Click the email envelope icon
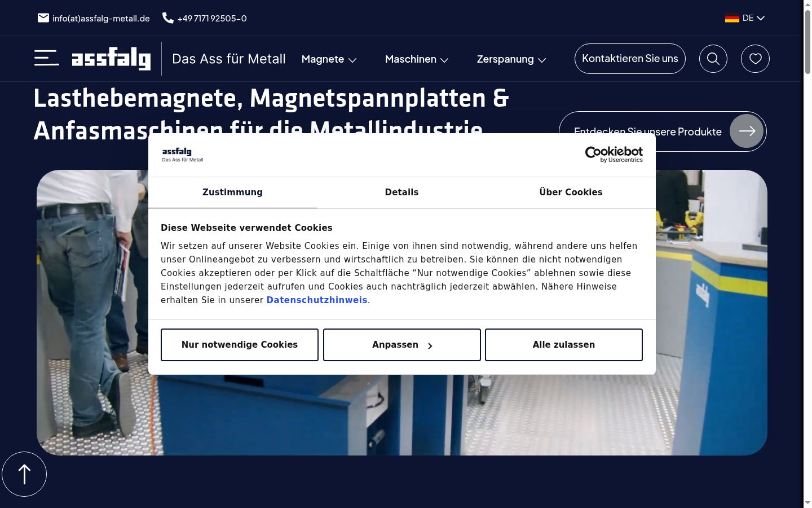The image size is (812, 508). point(43,18)
